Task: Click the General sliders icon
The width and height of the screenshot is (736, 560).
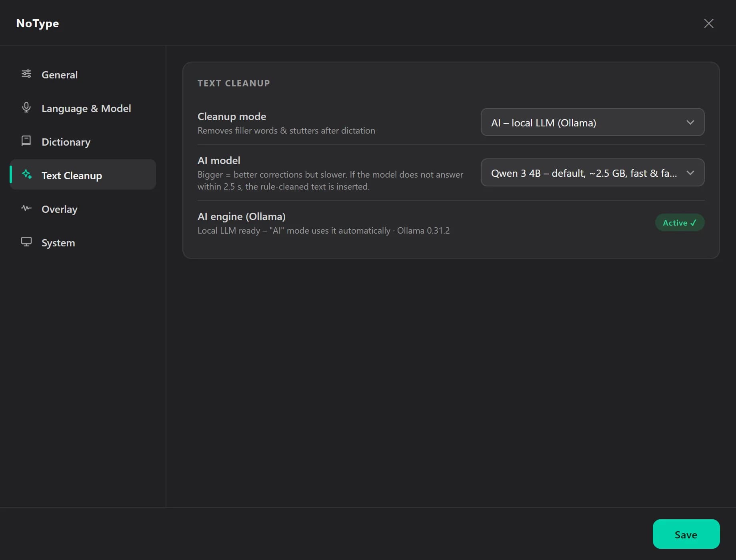Action: click(x=26, y=74)
